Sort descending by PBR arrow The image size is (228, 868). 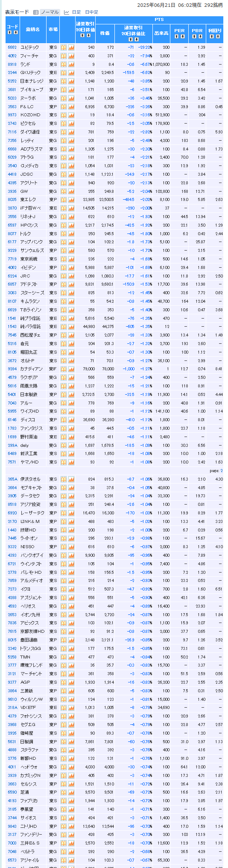click(x=200, y=36)
